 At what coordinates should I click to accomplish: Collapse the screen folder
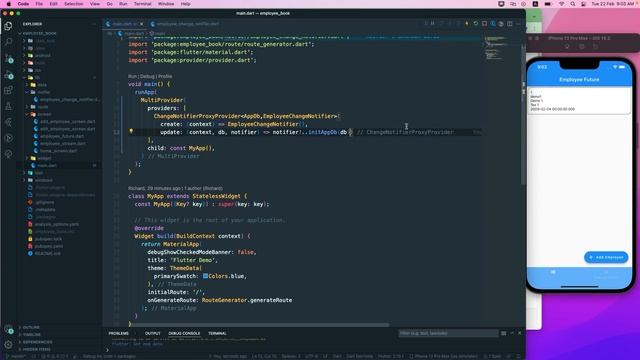click(x=43, y=114)
